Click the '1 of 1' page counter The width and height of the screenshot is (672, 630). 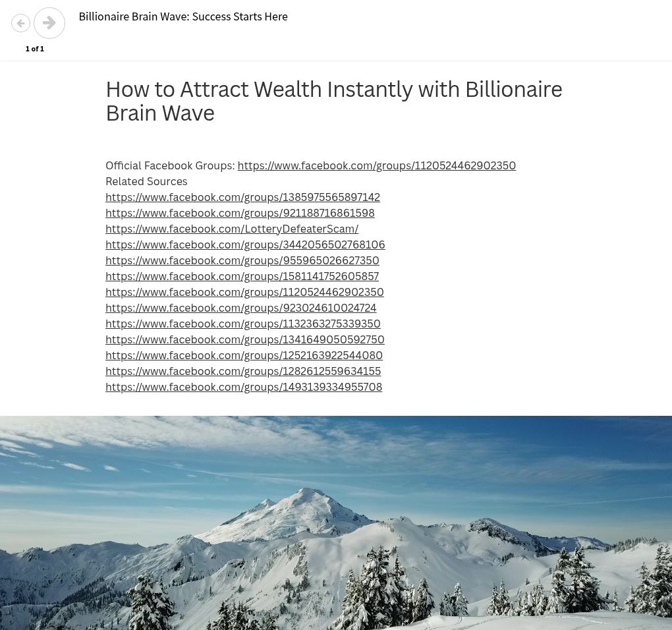coord(35,49)
